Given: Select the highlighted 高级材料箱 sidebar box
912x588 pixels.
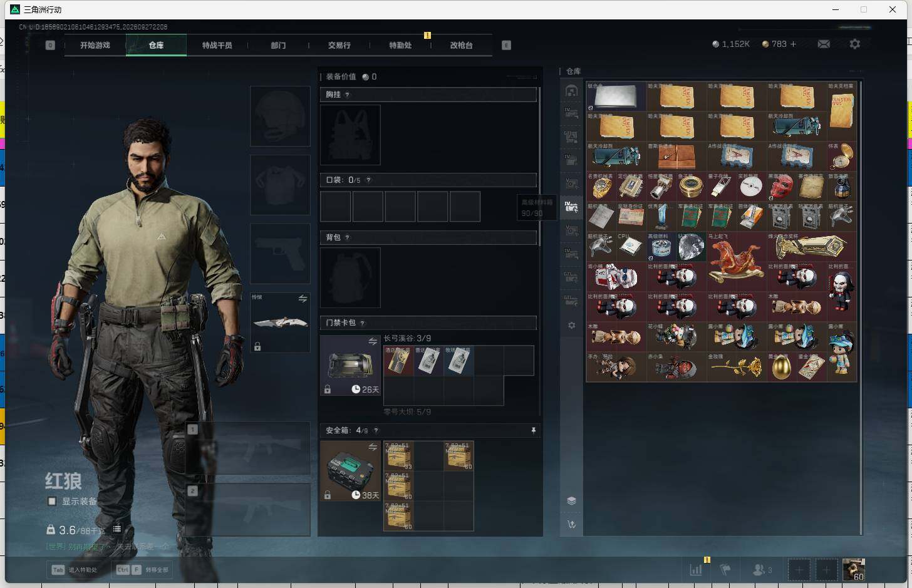Looking at the screenshot, I should (x=571, y=207).
